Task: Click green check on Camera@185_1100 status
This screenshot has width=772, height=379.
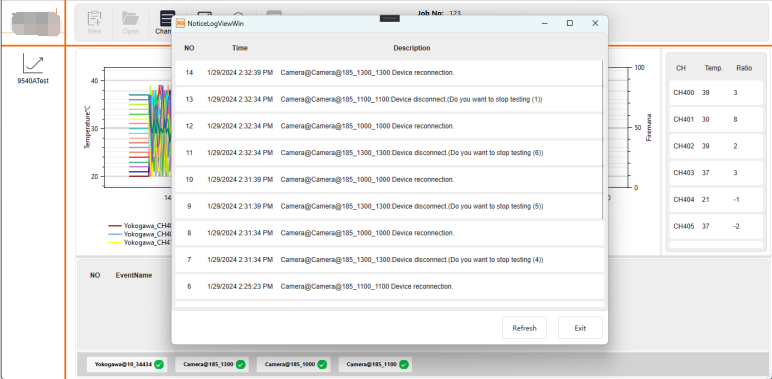Action: pos(404,365)
